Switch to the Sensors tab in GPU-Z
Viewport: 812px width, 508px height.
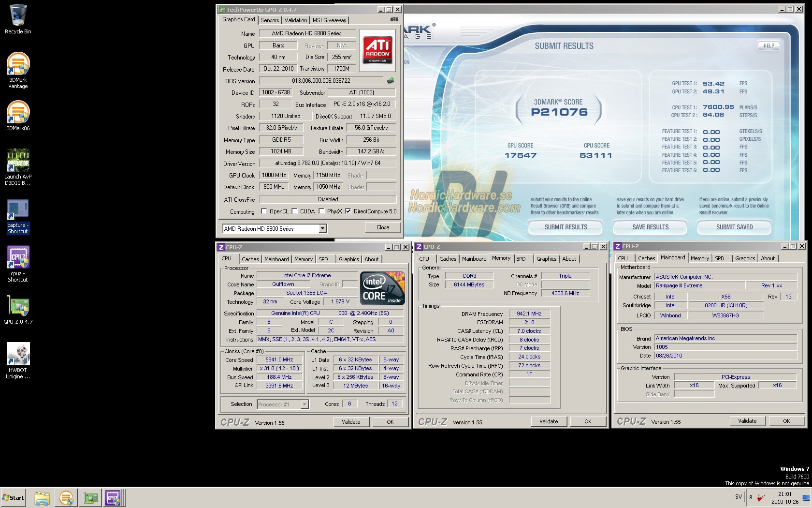coord(270,20)
